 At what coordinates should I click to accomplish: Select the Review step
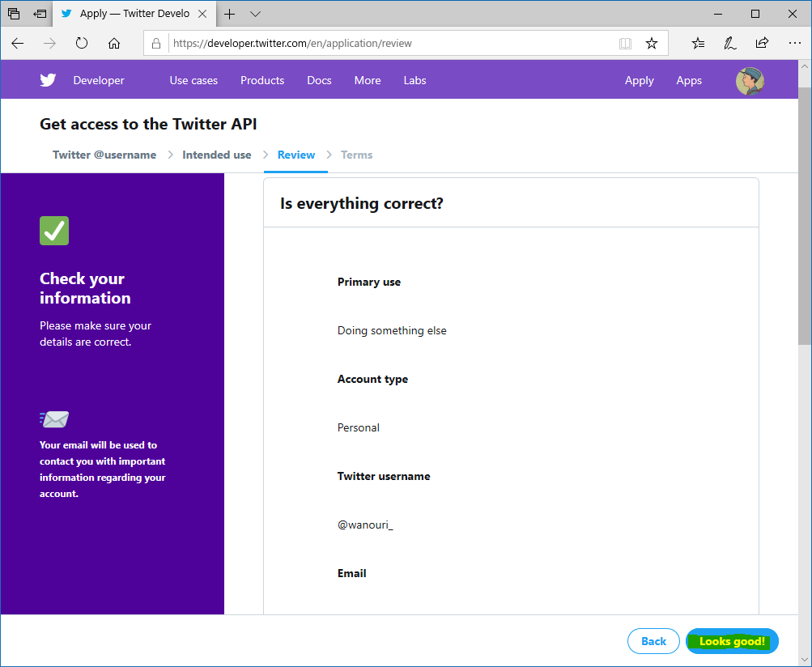click(x=295, y=155)
